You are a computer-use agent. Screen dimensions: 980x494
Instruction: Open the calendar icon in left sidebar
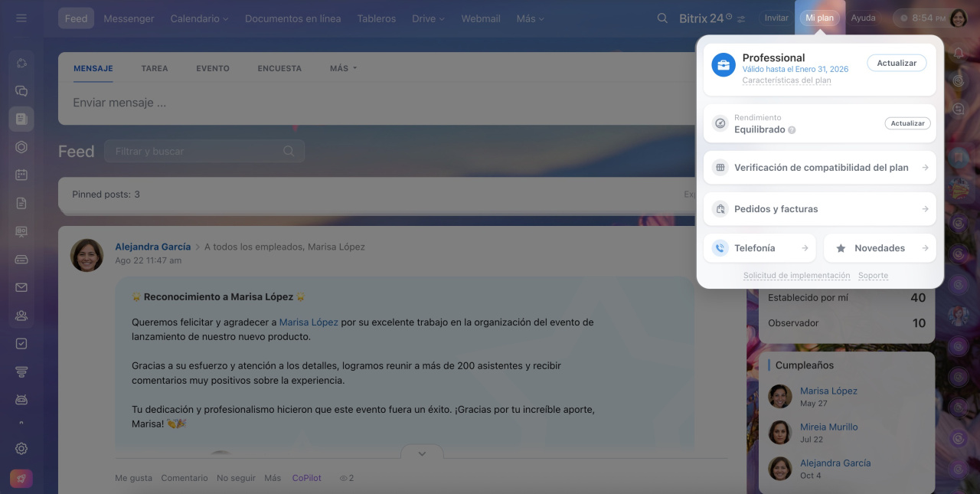coord(21,175)
